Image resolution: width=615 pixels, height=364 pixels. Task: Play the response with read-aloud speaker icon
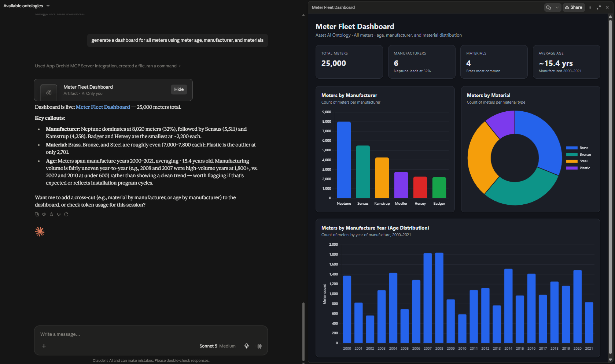click(44, 214)
